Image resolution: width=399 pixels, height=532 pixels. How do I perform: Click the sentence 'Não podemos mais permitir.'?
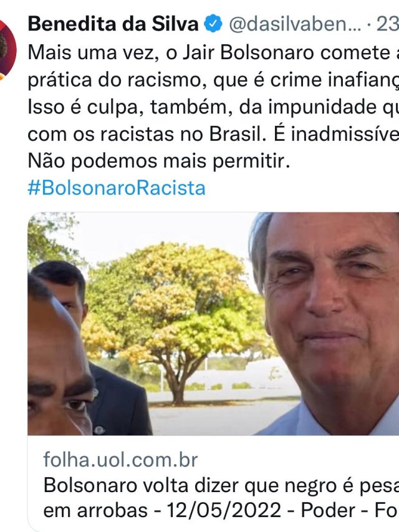tap(159, 161)
